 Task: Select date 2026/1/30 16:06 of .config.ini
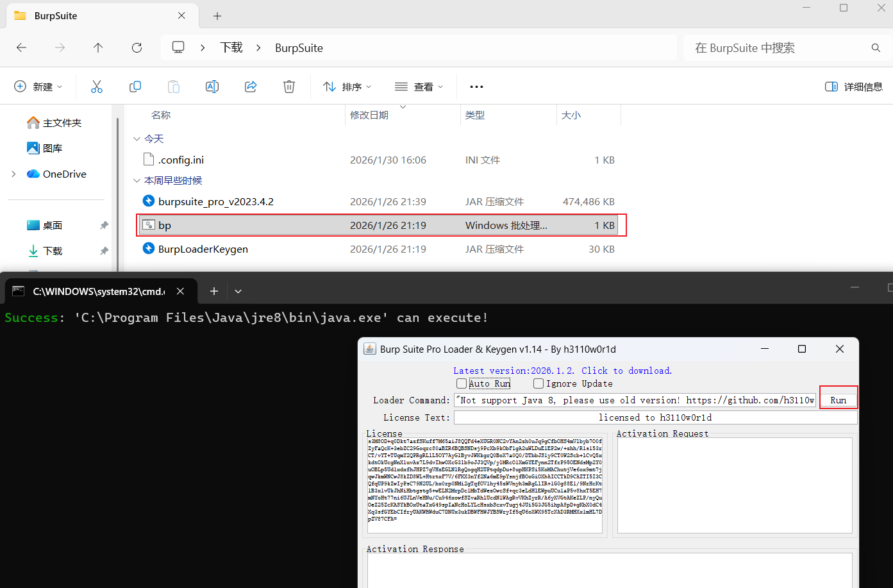[x=388, y=160]
